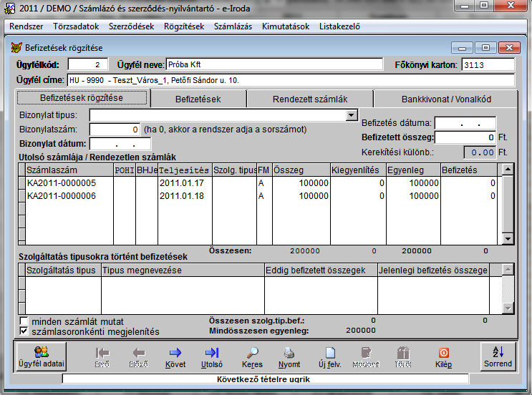This screenshot has height=395, width=532.
Task: Select invoice row KA2011-0000005
Action: [61, 183]
